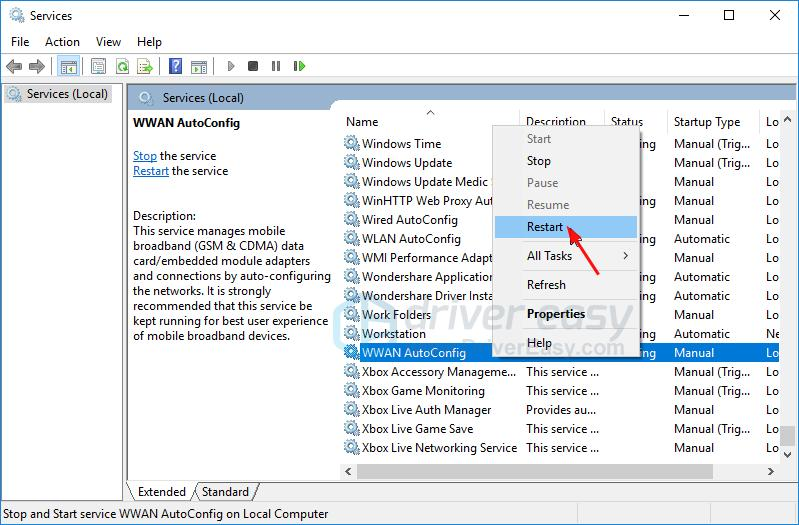Screen dimensions: 799x525
Task: Click the Stop Service square icon
Action: click(x=253, y=66)
